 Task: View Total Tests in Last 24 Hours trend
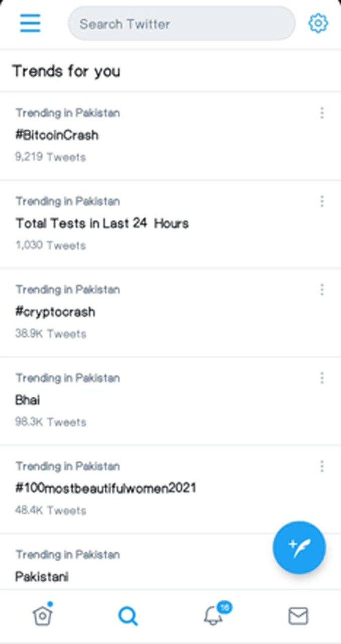click(x=102, y=223)
